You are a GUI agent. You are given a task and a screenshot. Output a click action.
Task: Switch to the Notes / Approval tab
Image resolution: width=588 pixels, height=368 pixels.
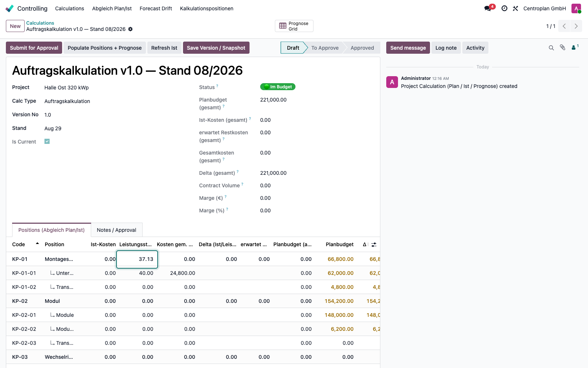[116, 230]
